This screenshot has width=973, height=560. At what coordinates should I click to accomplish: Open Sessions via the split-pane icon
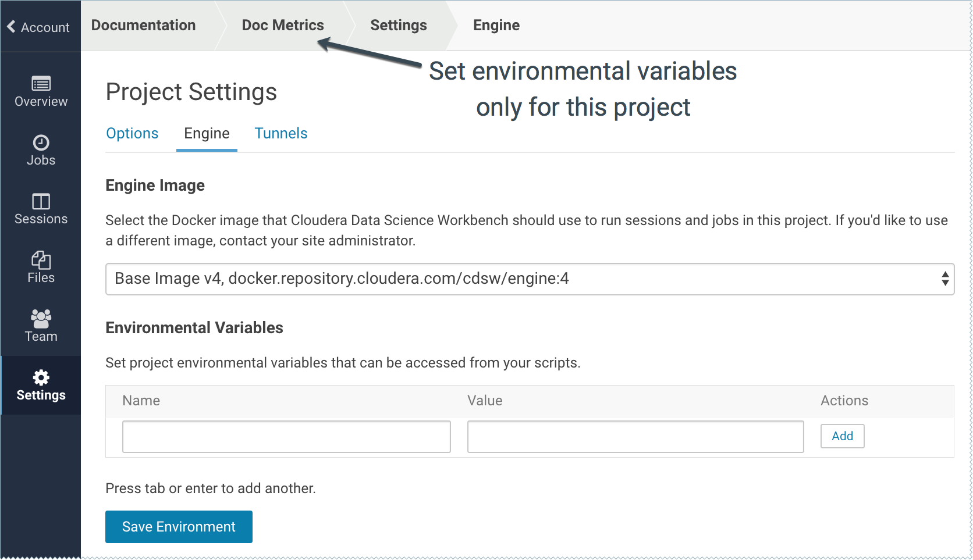(x=41, y=201)
